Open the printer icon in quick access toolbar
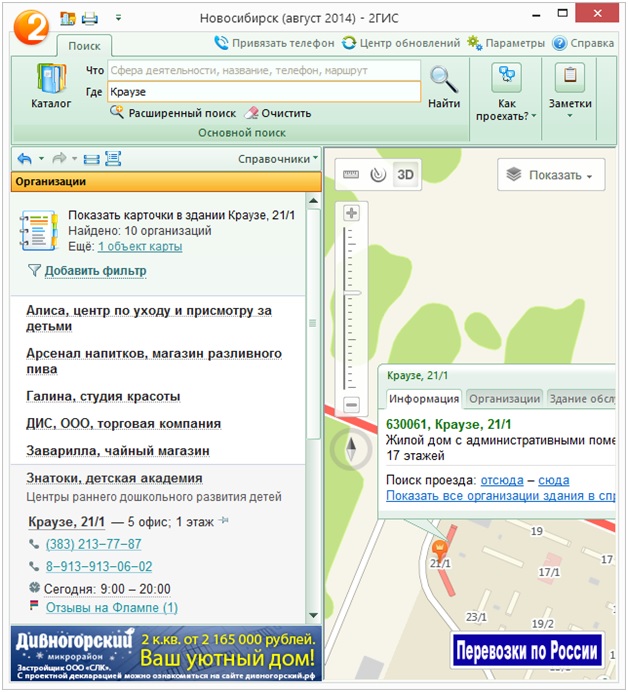The height and width of the screenshot is (692, 628). tap(90, 19)
